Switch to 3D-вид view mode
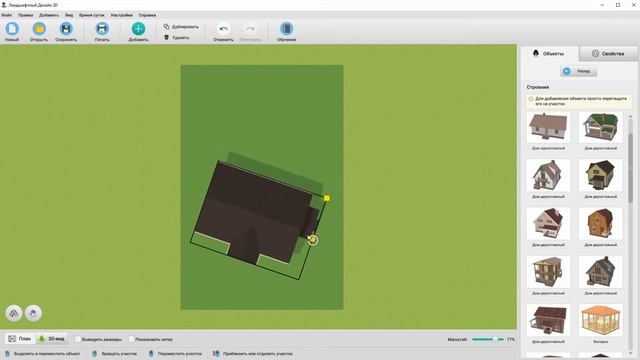Screen dimensions: 640x360 [x=51, y=339]
